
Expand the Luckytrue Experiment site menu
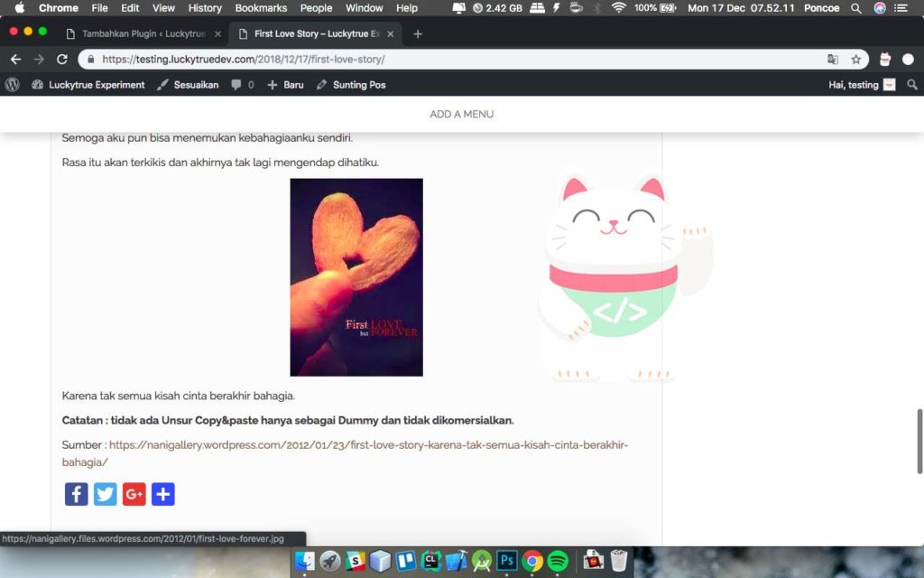[x=88, y=85]
